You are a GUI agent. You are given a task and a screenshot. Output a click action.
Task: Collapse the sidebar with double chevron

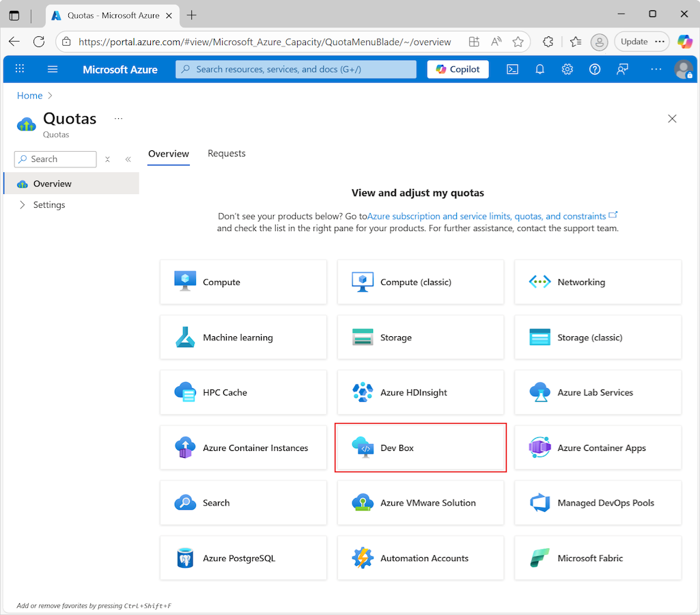click(128, 159)
